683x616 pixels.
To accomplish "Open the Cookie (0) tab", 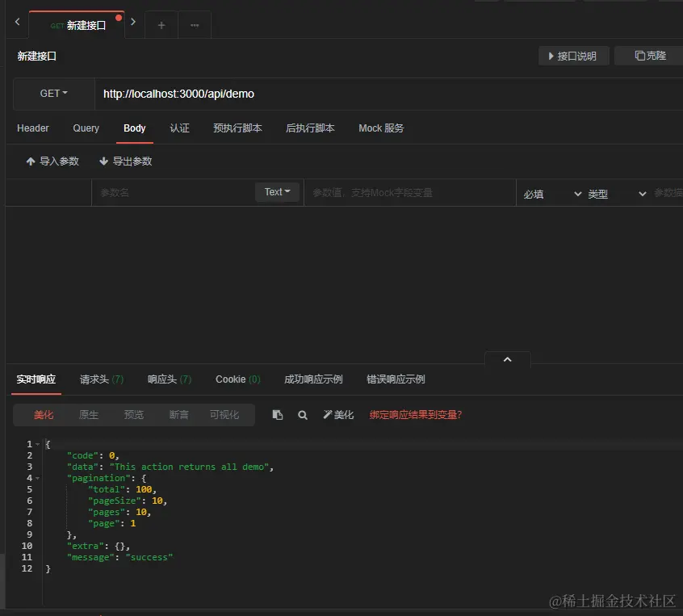I will point(238,379).
